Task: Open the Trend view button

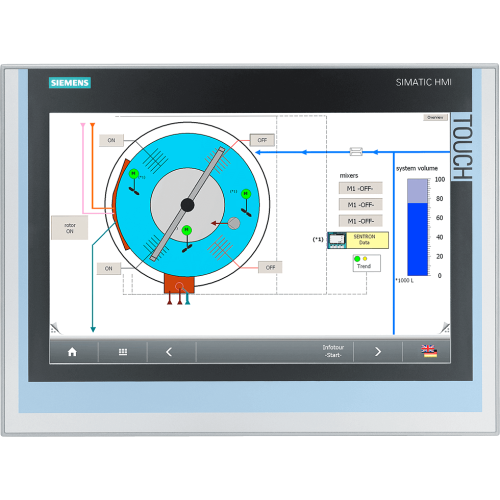Action: 367,263
